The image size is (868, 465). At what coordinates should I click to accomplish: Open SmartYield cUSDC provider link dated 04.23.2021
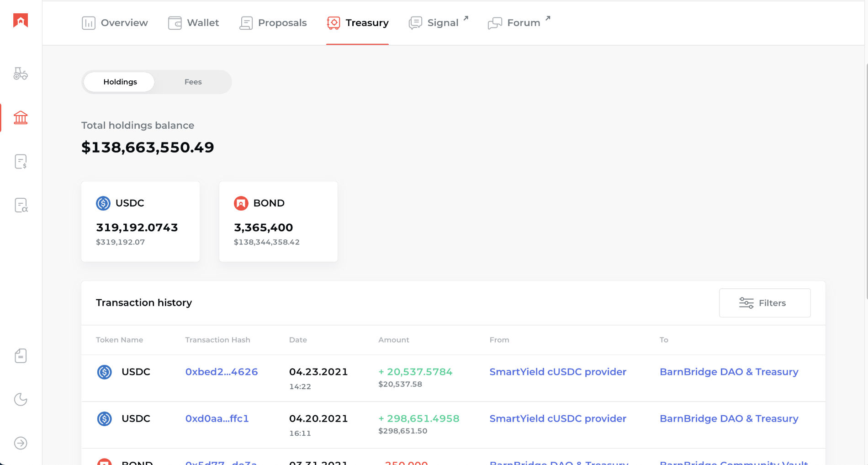558,372
